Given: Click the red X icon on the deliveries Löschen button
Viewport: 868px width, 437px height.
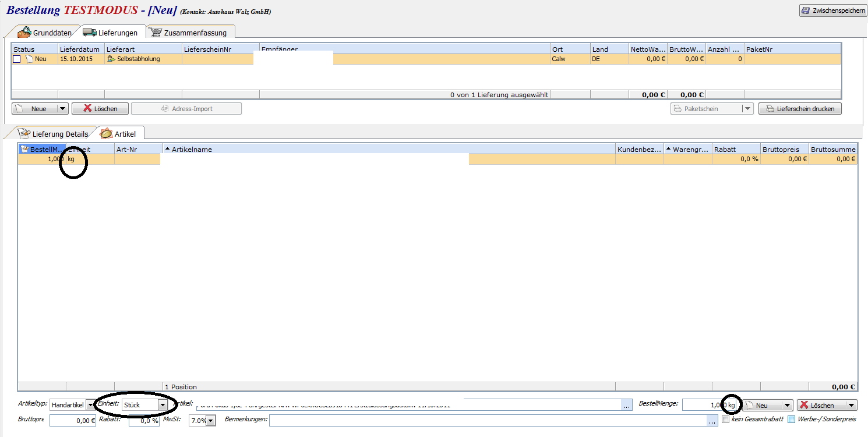Looking at the screenshot, I should click(87, 109).
